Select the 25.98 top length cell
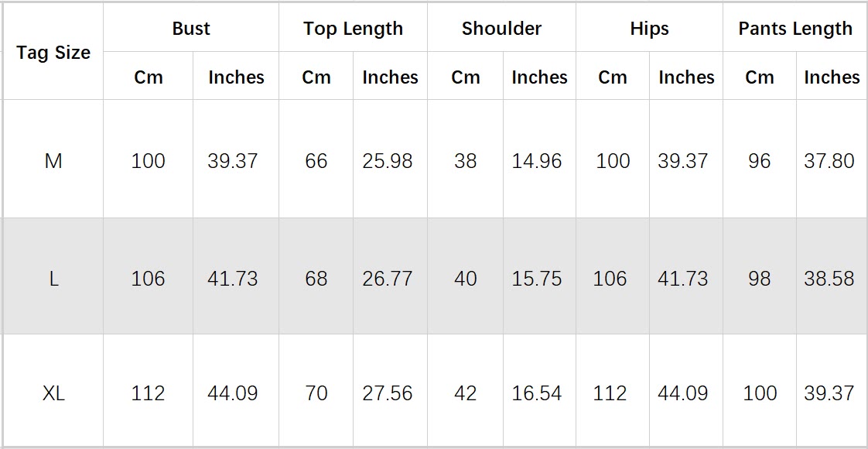Viewport: 868px width, 449px height. click(388, 161)
